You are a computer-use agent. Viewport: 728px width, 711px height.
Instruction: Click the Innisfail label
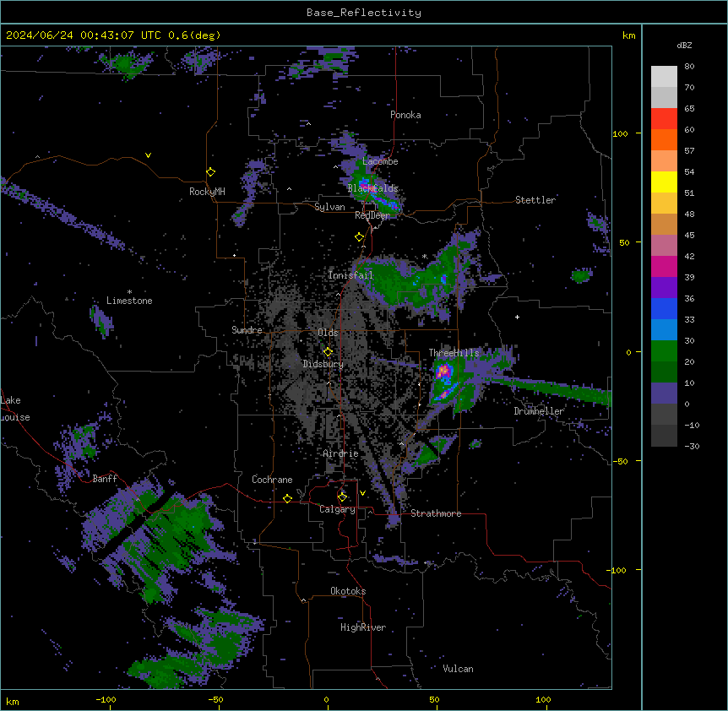pyautogui.click(x=350, y=275)
